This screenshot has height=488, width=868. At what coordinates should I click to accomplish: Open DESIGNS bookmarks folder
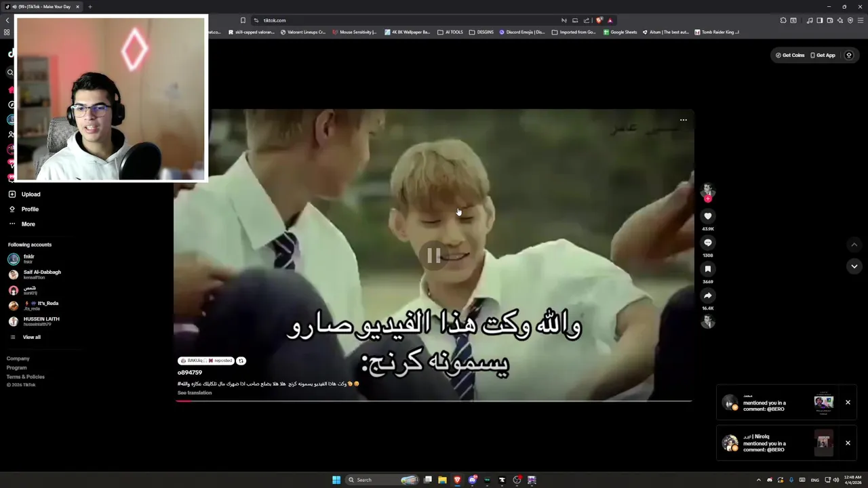coord(481,32)
